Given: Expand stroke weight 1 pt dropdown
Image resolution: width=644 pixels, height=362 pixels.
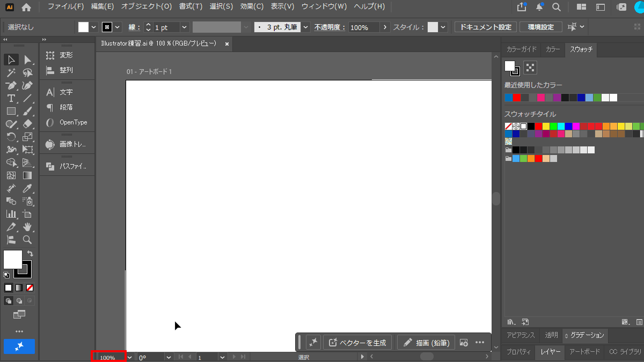Looking at the screenshot, I should pos(185,27).
